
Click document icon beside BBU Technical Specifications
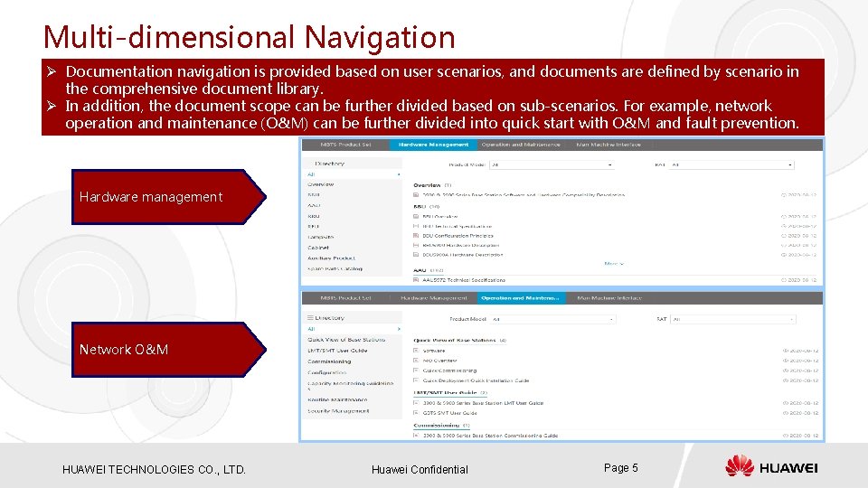coord(416,226)
